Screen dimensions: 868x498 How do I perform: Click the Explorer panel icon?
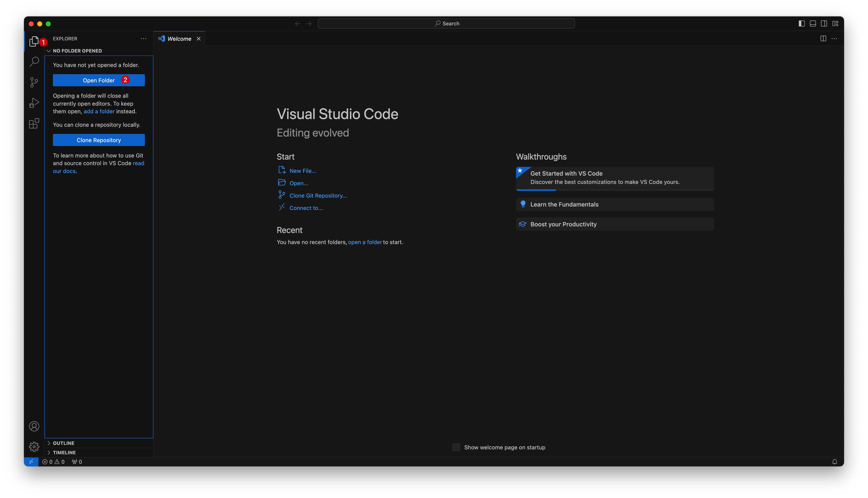click(34, 42)
